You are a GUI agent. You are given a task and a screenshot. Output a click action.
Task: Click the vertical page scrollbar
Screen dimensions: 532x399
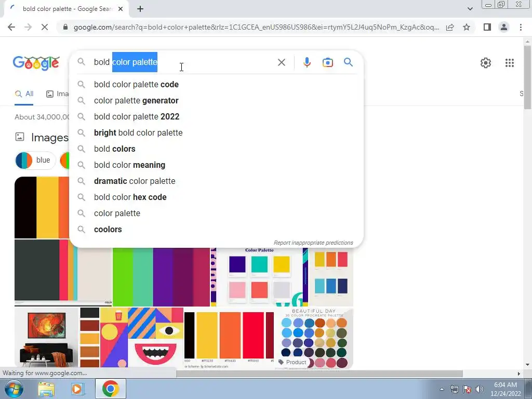point(528,77)
